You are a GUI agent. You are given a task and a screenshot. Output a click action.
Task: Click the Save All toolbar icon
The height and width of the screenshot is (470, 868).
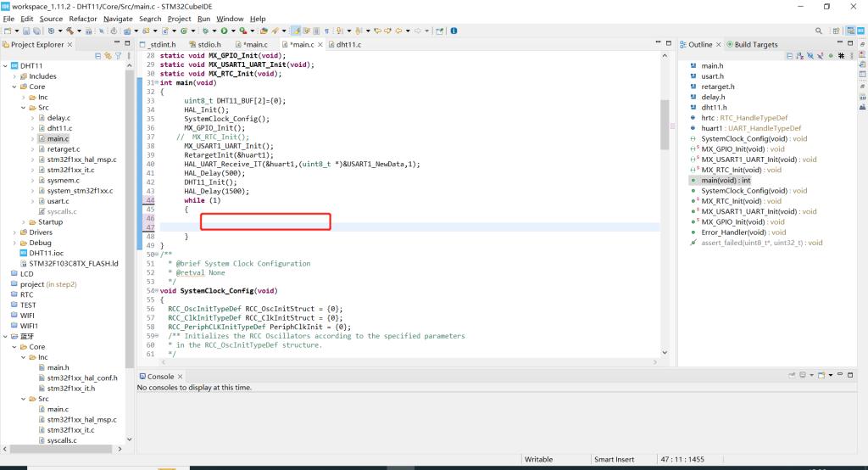(36, 31)
